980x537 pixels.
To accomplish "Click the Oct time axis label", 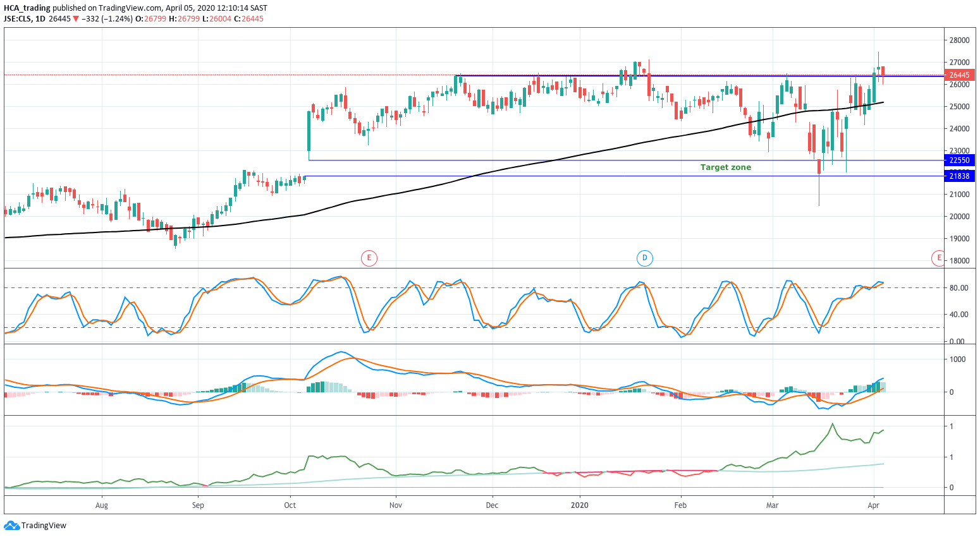I will [x=290, y=505].
